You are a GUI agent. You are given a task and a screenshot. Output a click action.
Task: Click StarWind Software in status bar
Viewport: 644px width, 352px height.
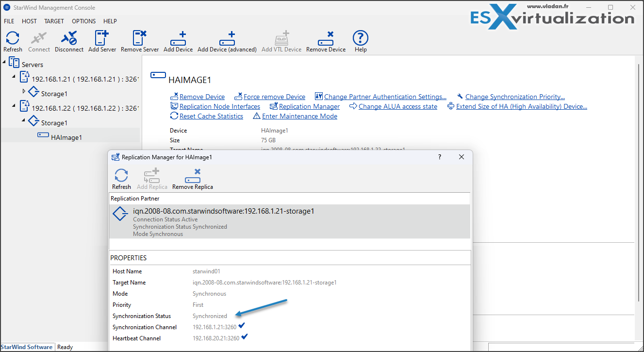(27, 347)
